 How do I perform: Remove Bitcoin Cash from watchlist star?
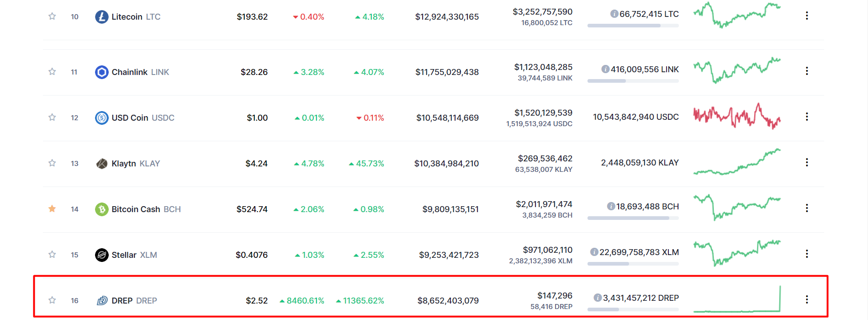[52, 209]
